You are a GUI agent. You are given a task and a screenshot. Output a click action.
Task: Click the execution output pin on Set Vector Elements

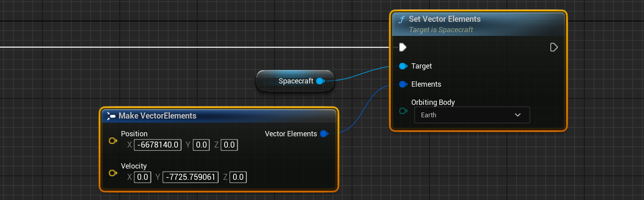tap(554, 48)
